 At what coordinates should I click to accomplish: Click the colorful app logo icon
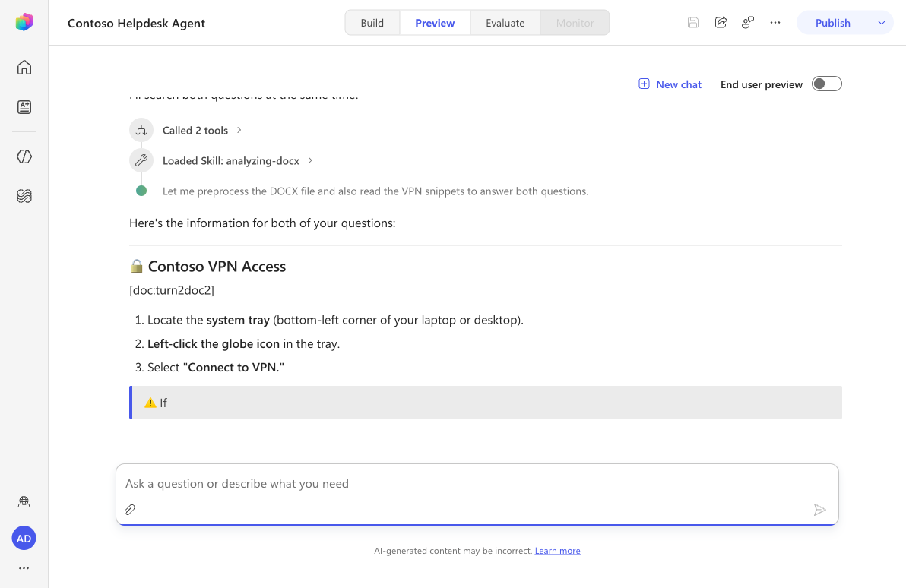(x=24, y=22)
